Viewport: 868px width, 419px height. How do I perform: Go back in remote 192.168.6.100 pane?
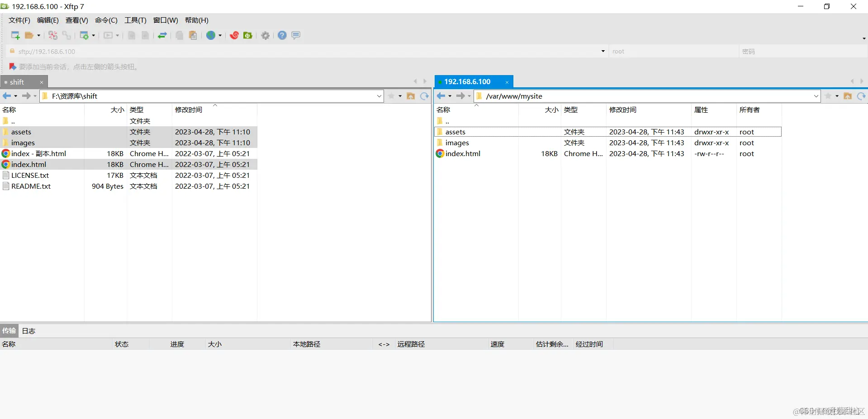(x=441, y=96)
